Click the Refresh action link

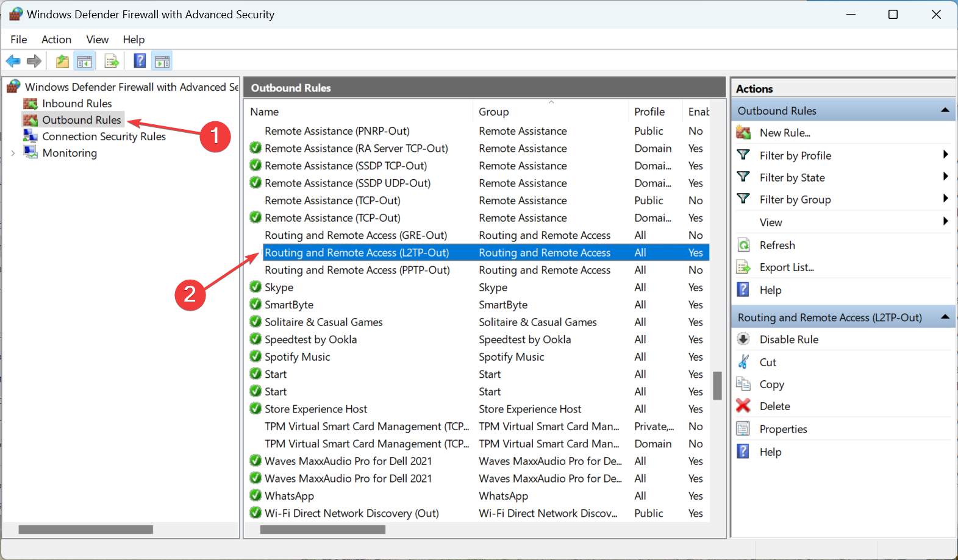(x=777, y=245)
